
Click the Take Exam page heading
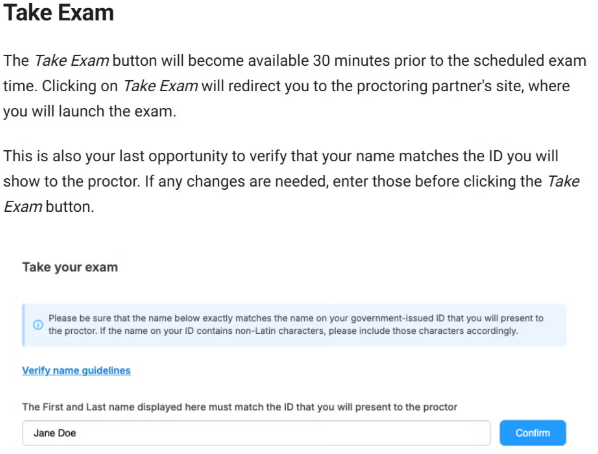59,13
